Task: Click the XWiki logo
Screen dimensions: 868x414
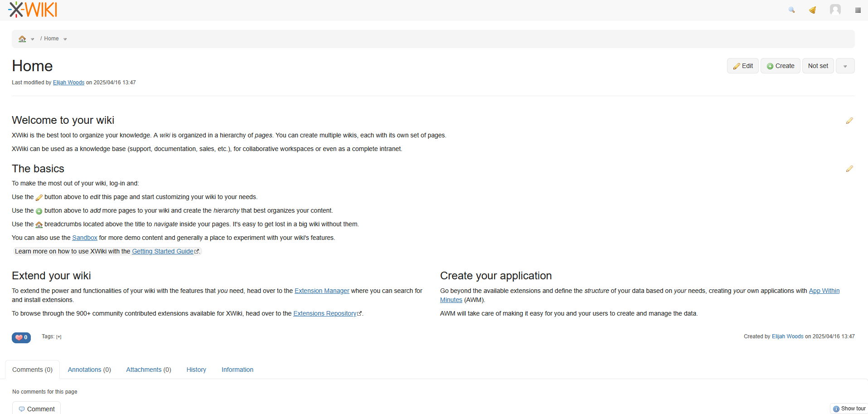Action: tap(33, 10)
